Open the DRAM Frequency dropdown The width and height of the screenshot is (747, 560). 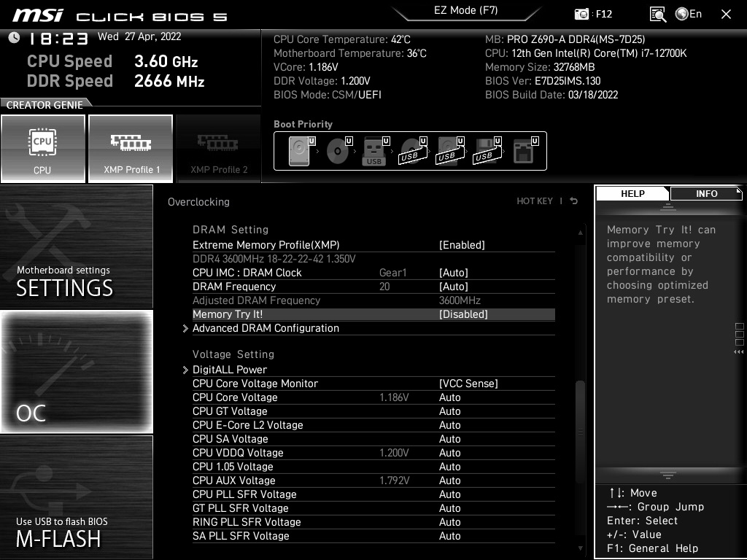click(454, 287)
